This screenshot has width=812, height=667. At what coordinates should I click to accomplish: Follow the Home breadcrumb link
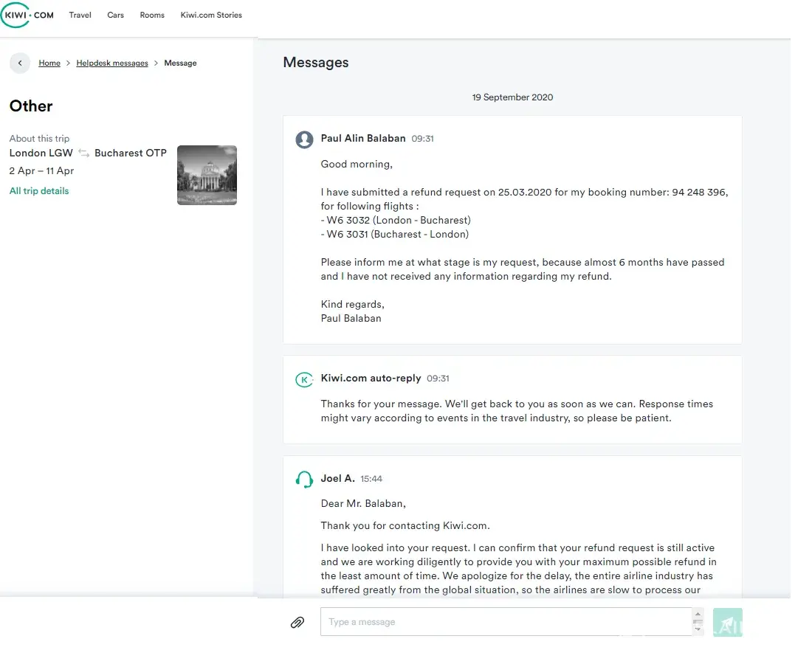point(49,63)
